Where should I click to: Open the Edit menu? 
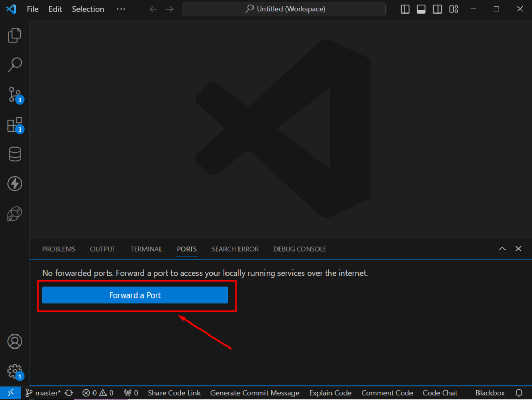tap(55, 9)
